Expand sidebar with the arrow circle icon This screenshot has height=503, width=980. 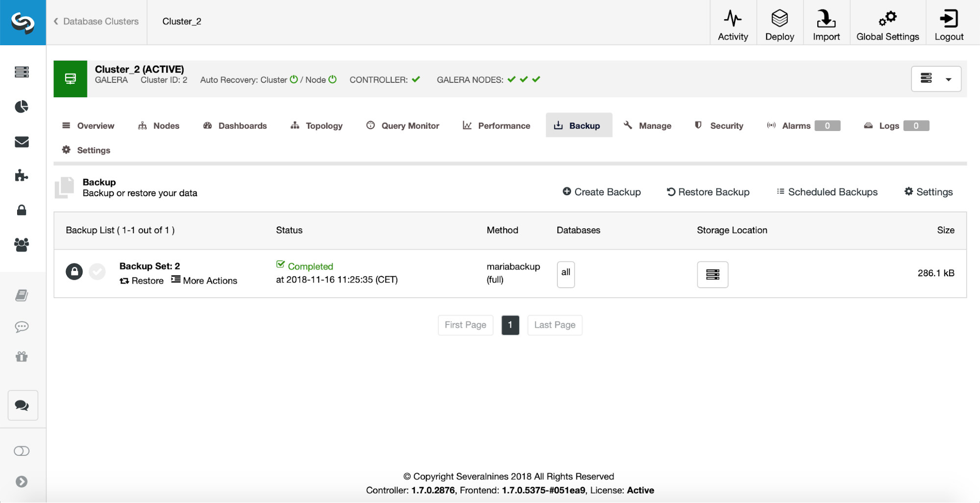22,481
